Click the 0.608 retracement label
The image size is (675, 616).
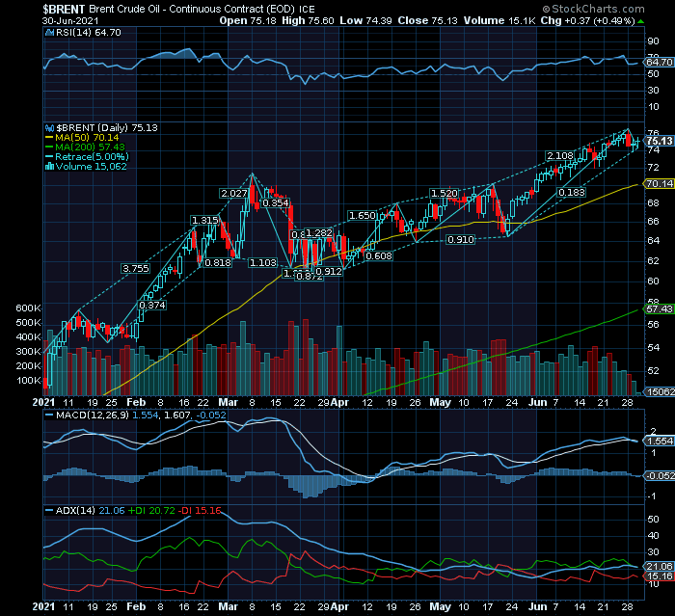point(379,256)
